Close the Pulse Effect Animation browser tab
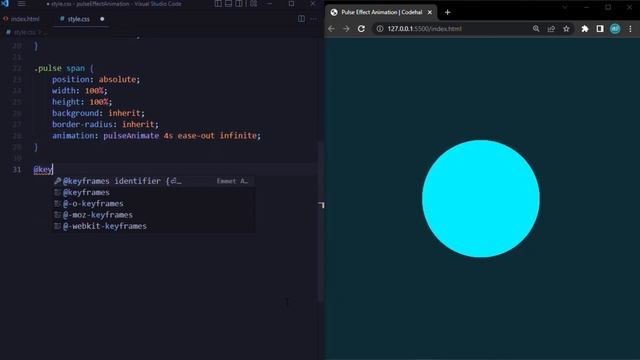The width and height of the screenshot is (640, 360). [x=430, y=12]
